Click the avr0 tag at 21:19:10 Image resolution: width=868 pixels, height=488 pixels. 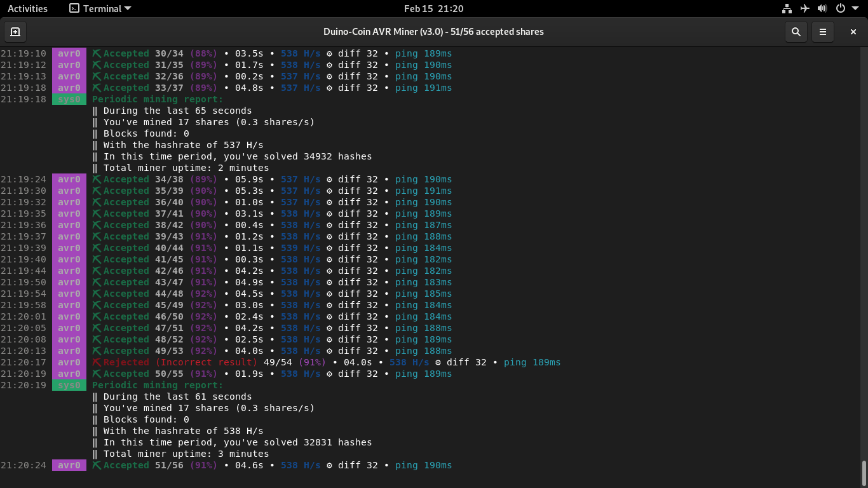69,53
